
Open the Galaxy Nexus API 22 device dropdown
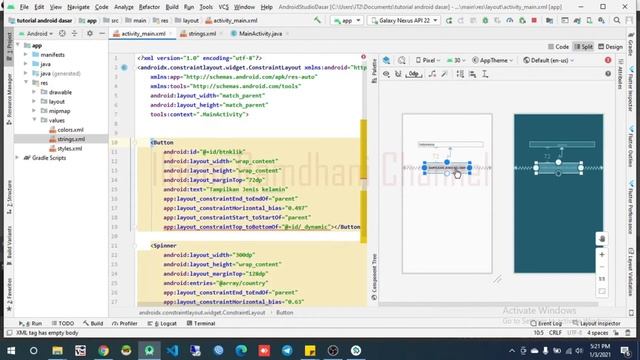(x=404, y=20)
